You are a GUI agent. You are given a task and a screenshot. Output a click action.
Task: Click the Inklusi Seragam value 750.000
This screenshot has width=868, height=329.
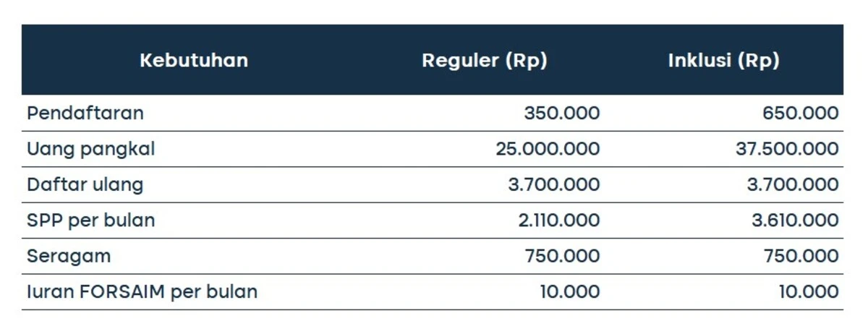click(802, 256)
